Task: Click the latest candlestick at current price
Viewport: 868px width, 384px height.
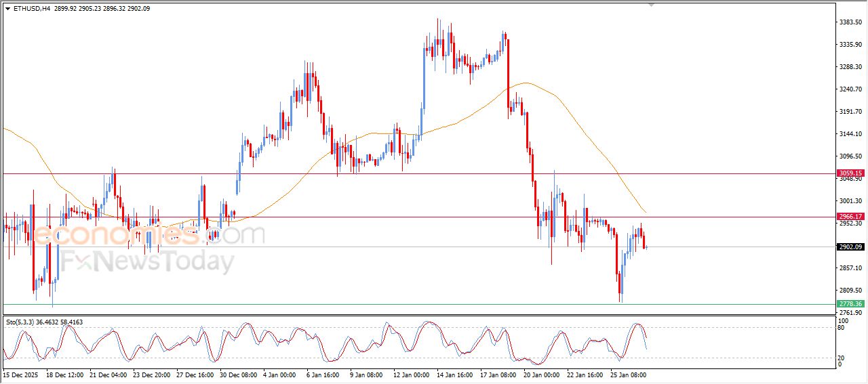Action: tap(647, 247)
